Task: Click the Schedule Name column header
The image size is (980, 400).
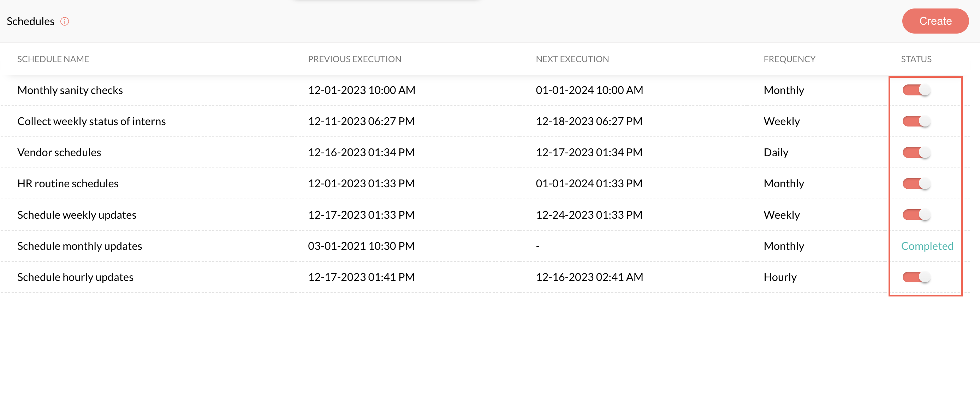Action: tap(53, 59)
